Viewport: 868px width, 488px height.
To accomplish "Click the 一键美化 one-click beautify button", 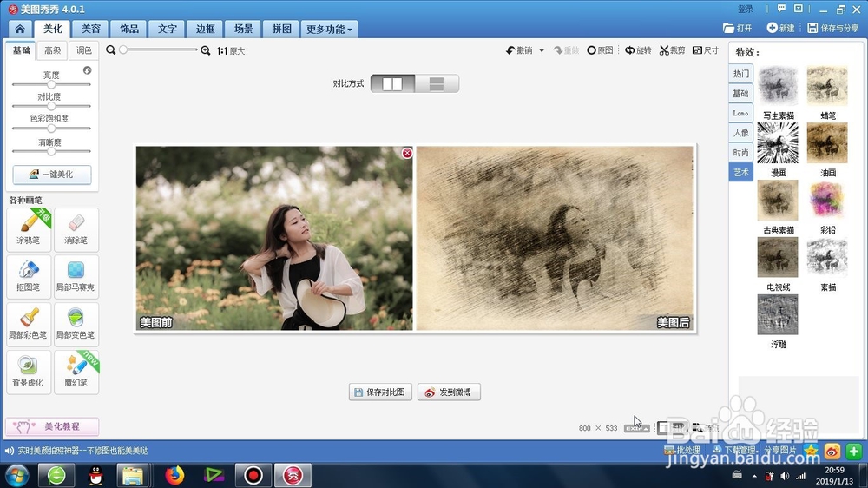I will coord(52,174).
